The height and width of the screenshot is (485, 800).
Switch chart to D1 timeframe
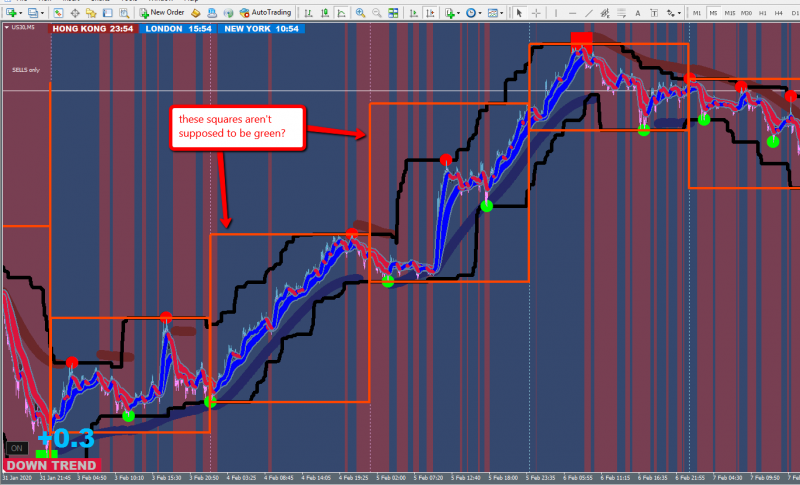click(794, 13)
